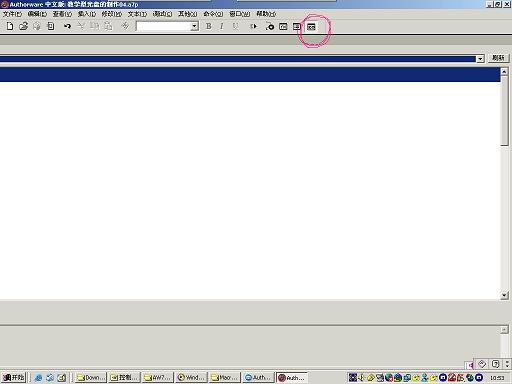Open the 帮助 (Help) menu
This screenshot has height=384, width=512.
266,14
